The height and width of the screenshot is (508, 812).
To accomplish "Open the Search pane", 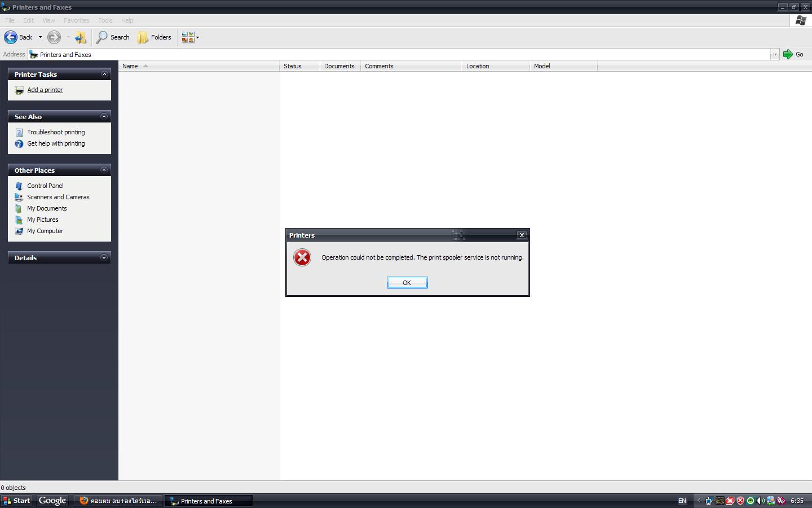I will [113, 37].
